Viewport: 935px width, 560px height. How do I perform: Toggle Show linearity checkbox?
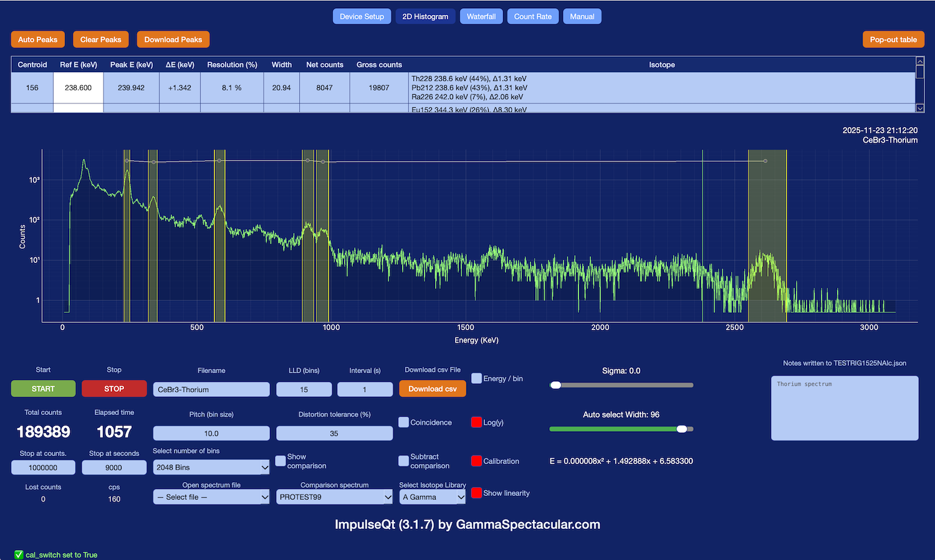tap(477, 493)
